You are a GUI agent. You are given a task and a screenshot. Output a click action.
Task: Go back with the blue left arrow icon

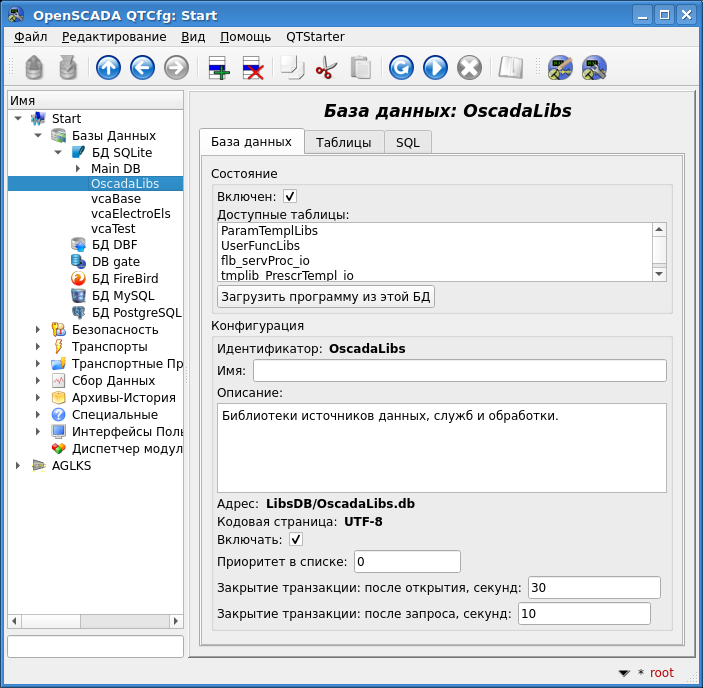142,67
